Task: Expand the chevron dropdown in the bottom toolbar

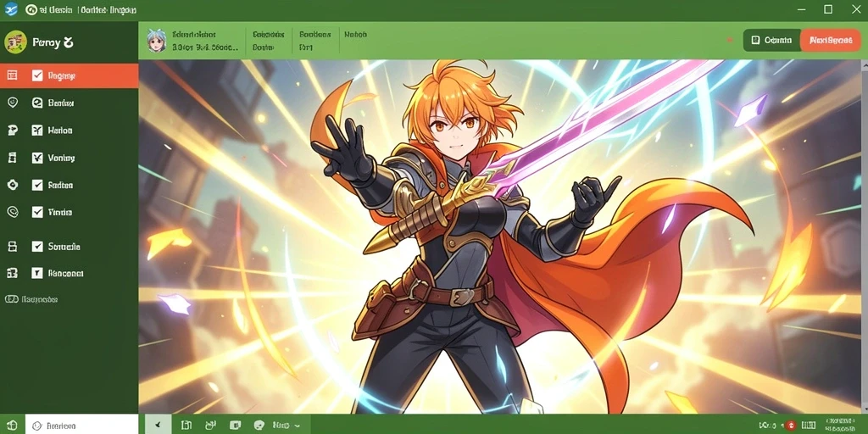Action: (x=298, y=426)
